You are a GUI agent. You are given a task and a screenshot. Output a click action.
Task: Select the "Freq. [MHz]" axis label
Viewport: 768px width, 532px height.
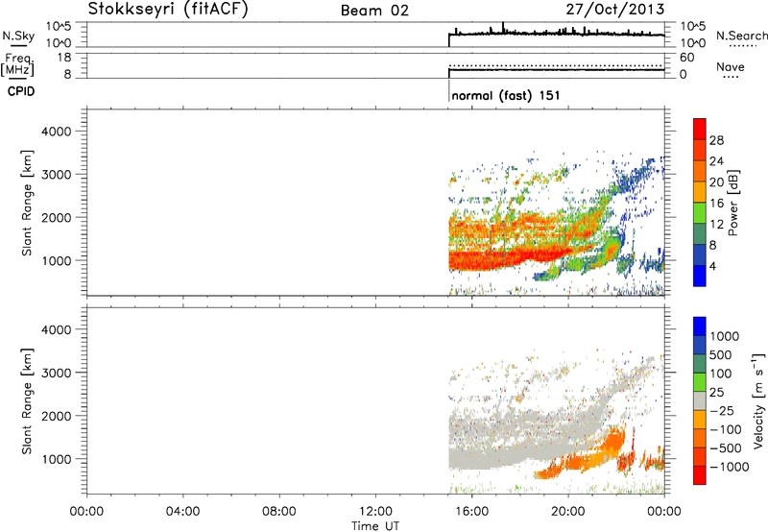point(18,65)
